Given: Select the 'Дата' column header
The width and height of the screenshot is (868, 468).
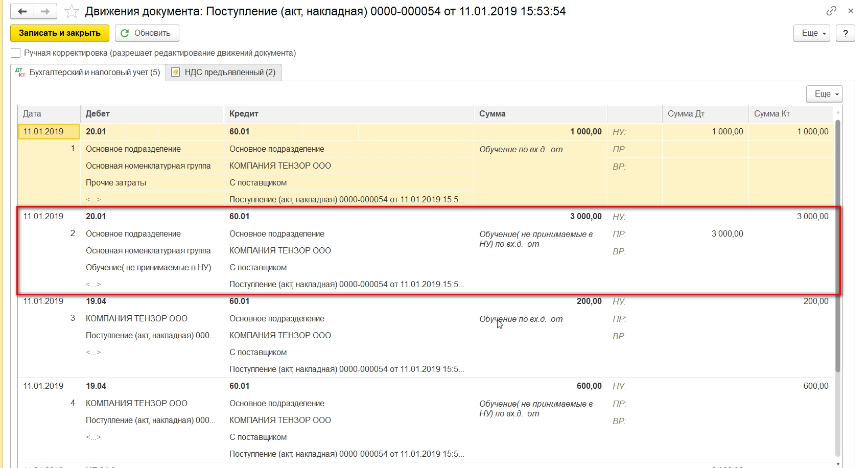Looking at the screenshot, I should (49, 114).
